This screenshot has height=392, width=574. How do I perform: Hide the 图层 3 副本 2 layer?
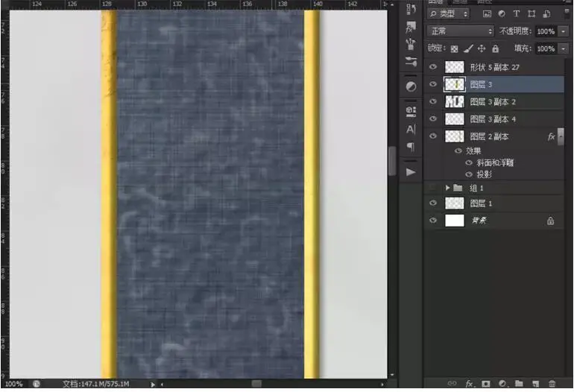click(x=433, y=101)
